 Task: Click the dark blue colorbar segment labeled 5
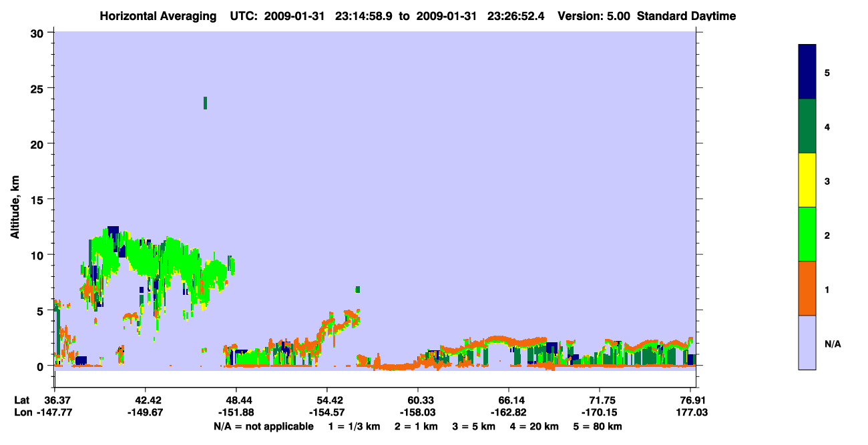(807, 72)
